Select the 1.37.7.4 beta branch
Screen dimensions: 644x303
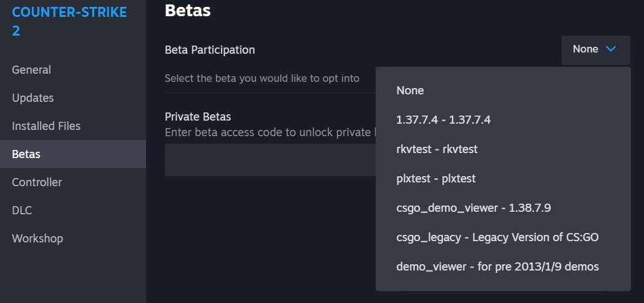(443, 120)
